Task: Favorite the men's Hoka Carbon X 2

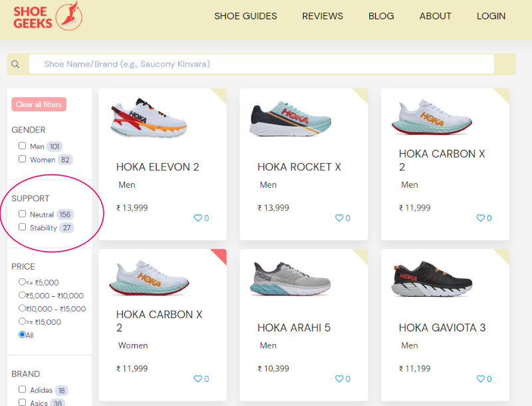Action: [480, 218]
